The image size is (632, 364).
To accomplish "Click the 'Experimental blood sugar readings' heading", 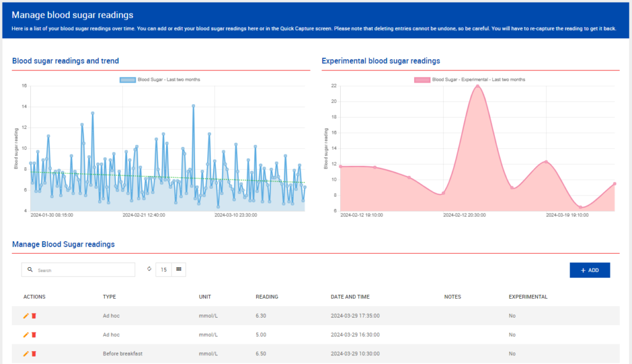I will 381,61.
